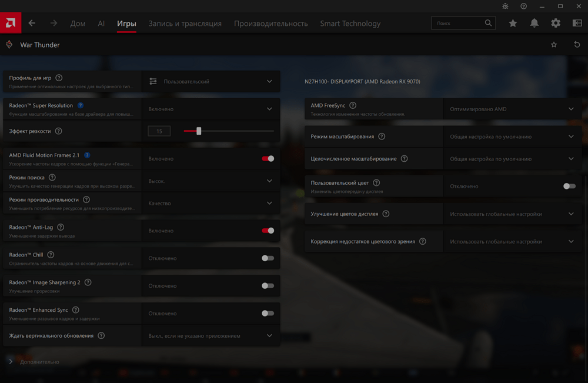Screen dimensions: 588x383
Task: Click the Поиск search field
Action: click(463, 23)
